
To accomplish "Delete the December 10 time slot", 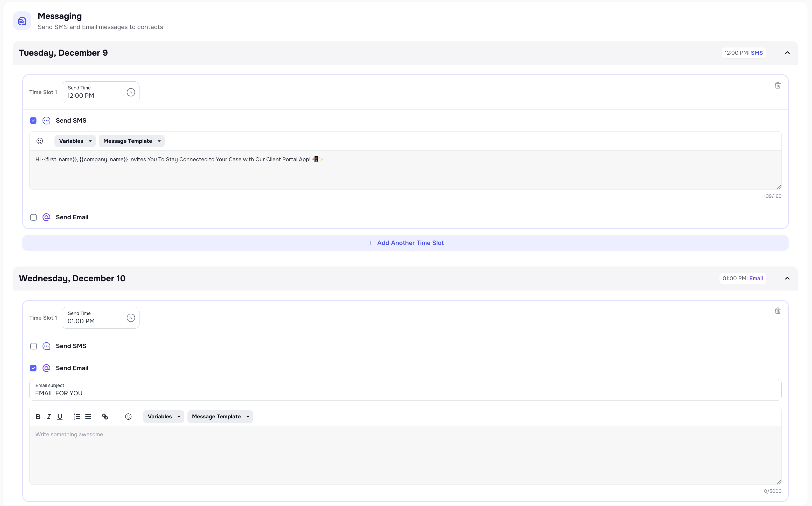I will pos(778,311).
